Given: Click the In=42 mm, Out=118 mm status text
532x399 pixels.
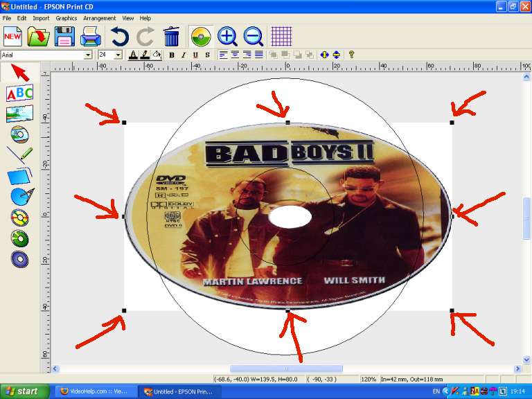Looking at the screenshot, I should [x=411, y=380].
